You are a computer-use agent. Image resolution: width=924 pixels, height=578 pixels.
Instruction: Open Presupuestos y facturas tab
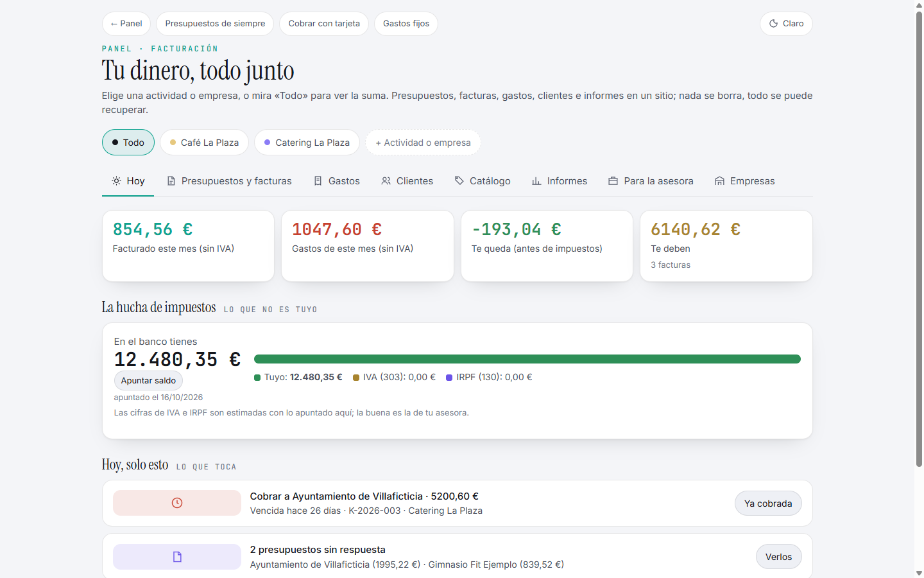(229, 181)
